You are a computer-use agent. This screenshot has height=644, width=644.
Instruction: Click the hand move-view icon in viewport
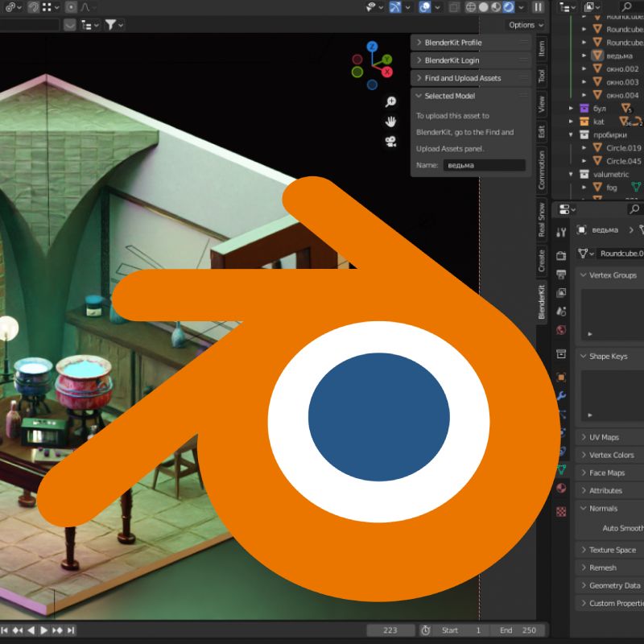point(390,122)
